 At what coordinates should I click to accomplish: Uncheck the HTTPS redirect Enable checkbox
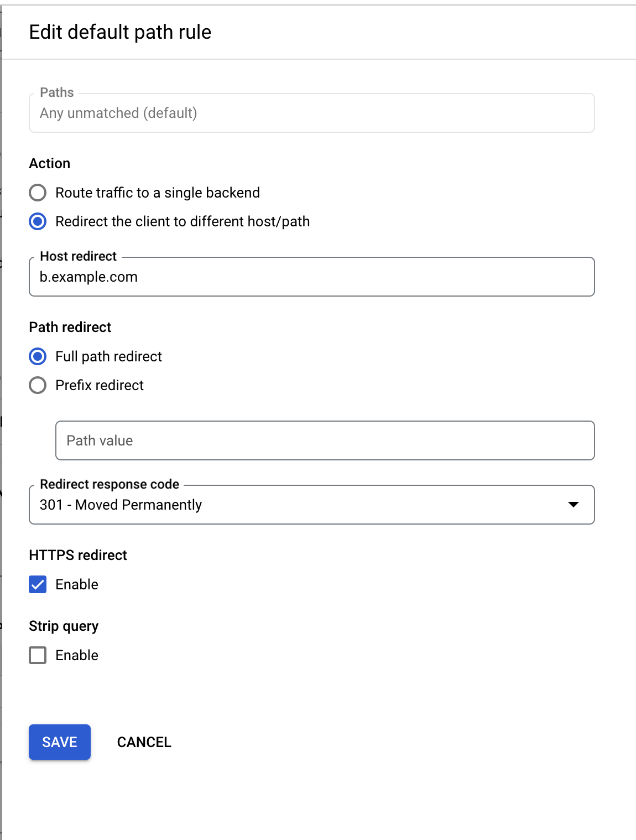click(x=38, y=584)
